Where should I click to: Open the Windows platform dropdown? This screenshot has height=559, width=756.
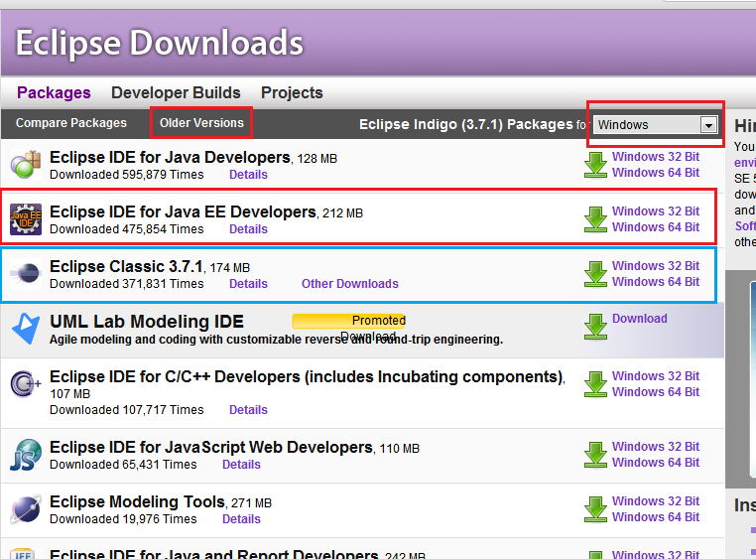655,125
